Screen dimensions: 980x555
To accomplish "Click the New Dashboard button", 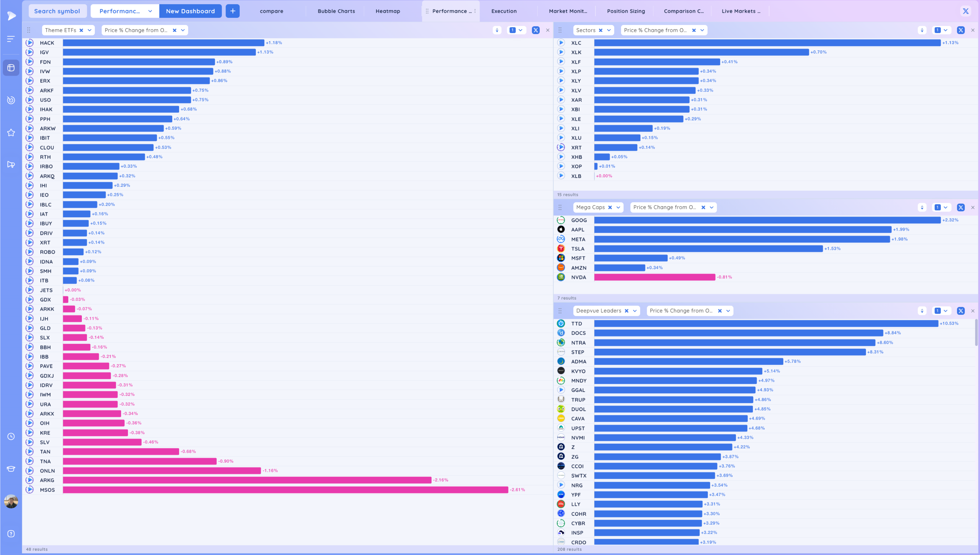I will 190,11.
